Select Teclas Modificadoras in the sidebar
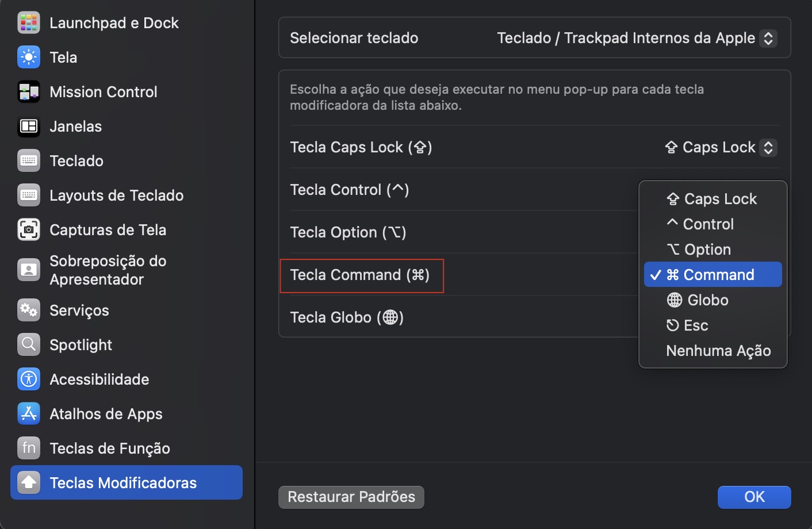This screenshot has height=529, width=812. (x=125, y=482)
